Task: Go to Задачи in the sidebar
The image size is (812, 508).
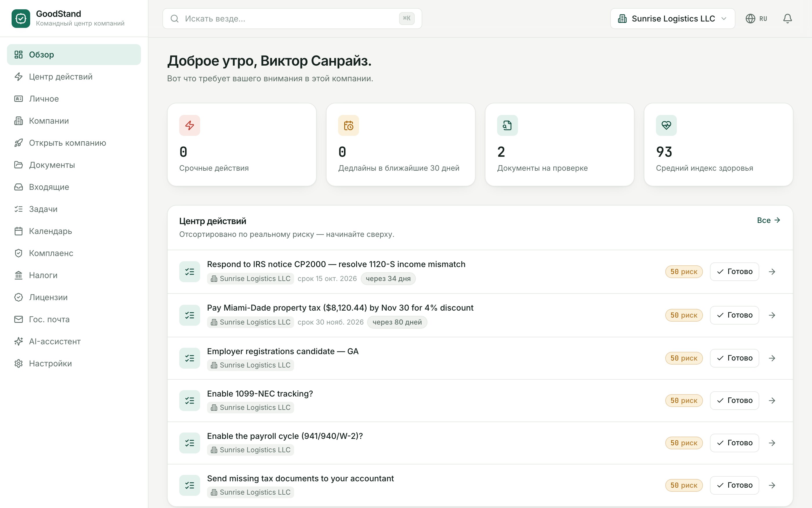Action: click(x=74, y=209)
